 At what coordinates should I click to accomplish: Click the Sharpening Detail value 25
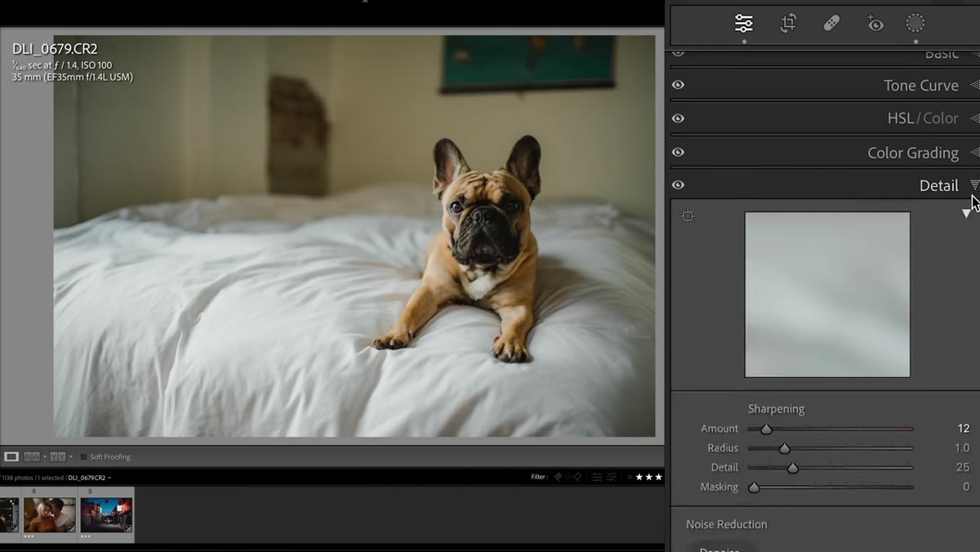coord(962,468)
